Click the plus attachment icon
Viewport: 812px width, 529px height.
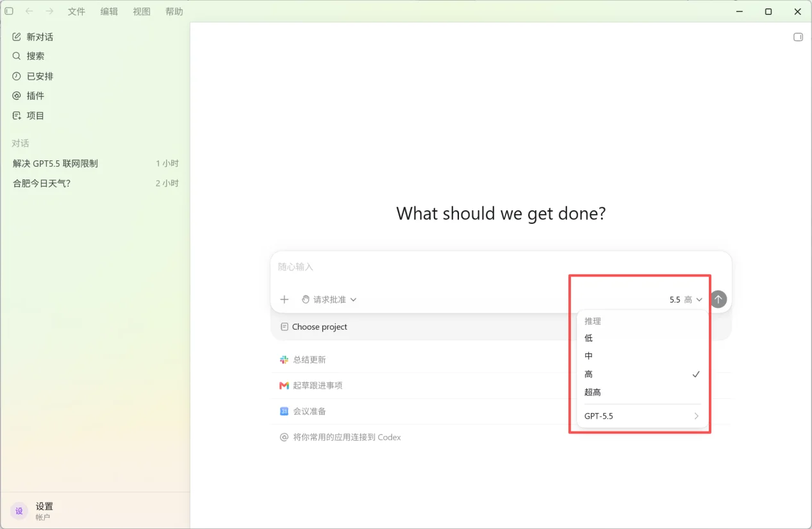(285, 299)
